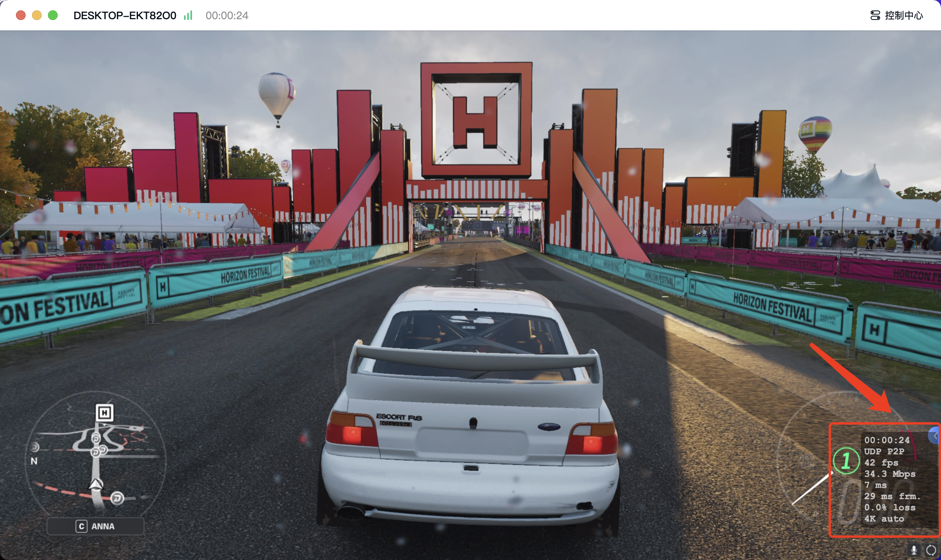Screen dimensions: 941x560
Task: Click the green fullscreen window button
Action: (53, 15)
